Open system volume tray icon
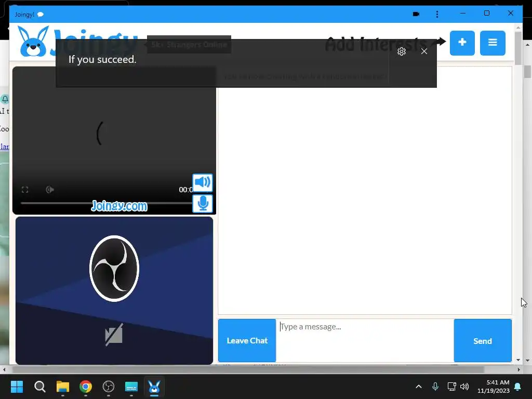The image size is (532, 399). tap(464, 387)
